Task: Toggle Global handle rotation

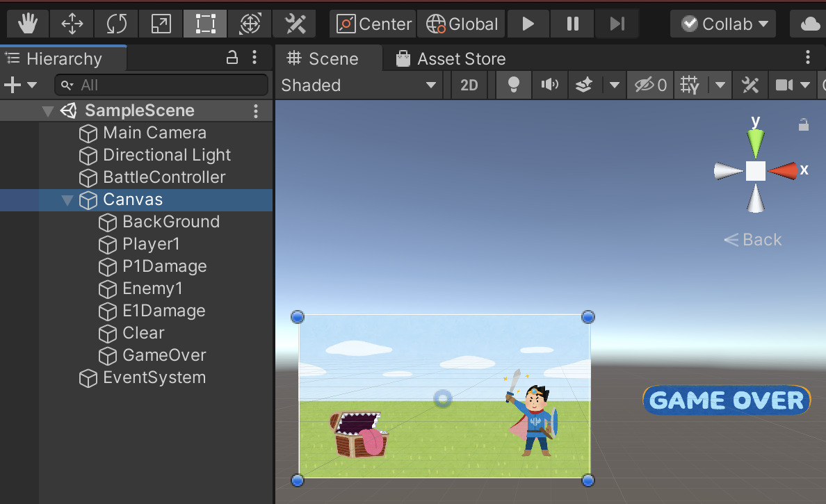Action: (462, 24)
